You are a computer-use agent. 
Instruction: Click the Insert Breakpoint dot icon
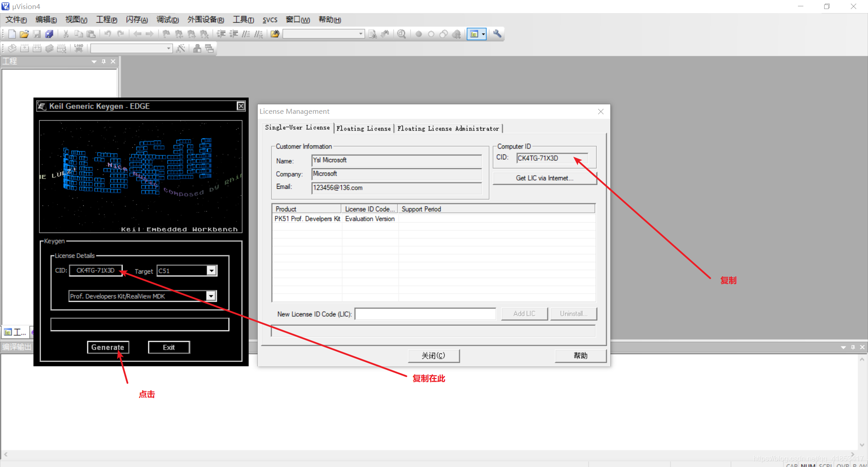[x=419, y=34]
